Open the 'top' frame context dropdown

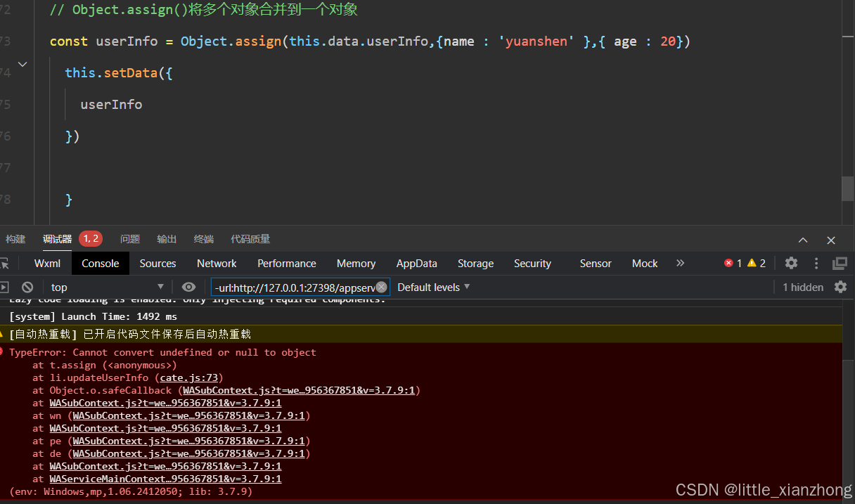[105, 287]
